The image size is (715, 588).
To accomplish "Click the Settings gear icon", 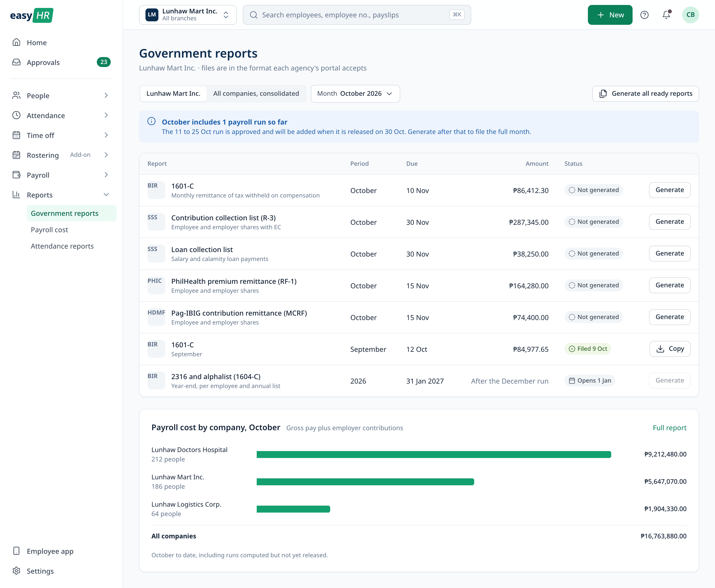I will tap(16, 571).
